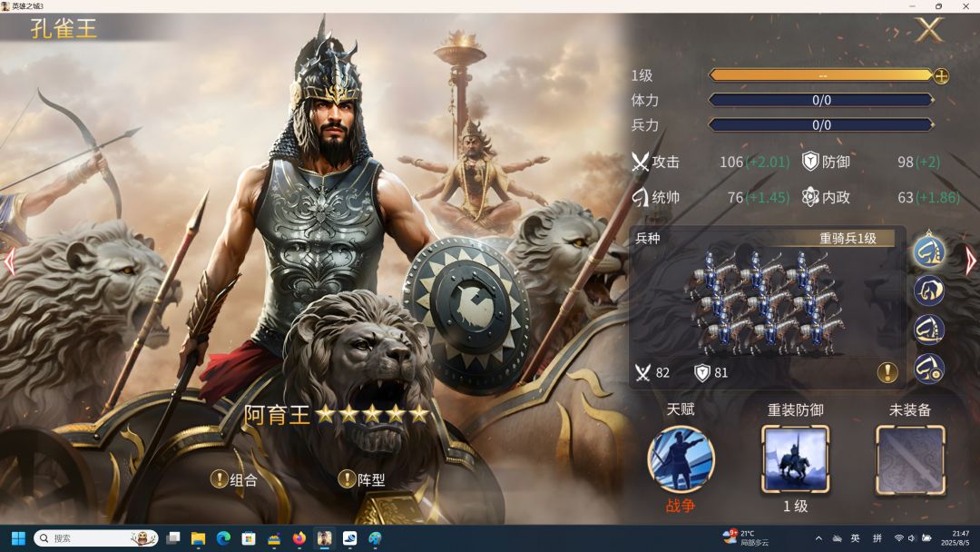This screenshot has height=552, width=980.
Task: Click the 重骑兵1级 troop label
Action: [x=848, y=238]
